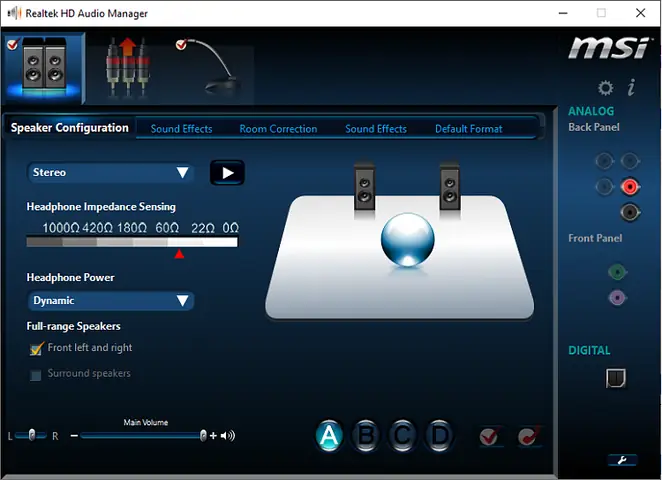Show information with the i icon
Viewport: 662px width, 480px height.
pyautogui.click(x=631, y=88)
